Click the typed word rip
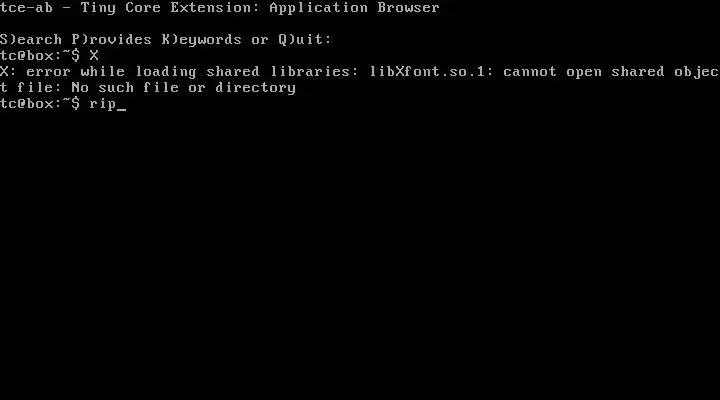 [x=103, y=104]
